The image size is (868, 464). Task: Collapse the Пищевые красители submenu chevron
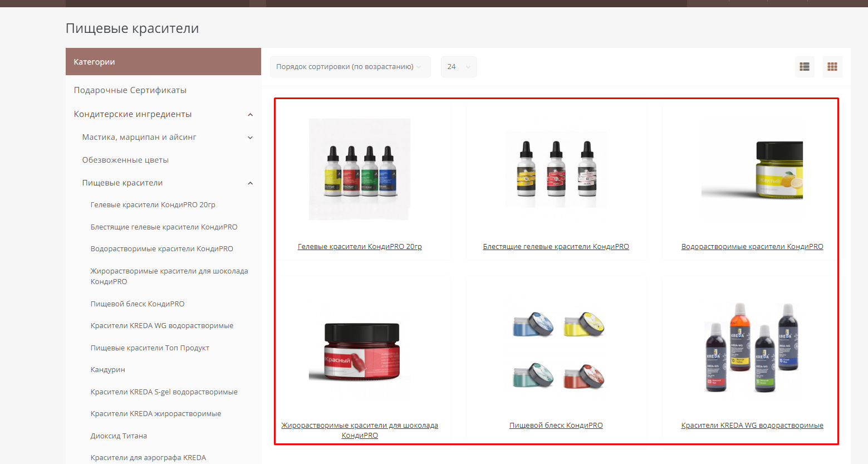[250, 183]
